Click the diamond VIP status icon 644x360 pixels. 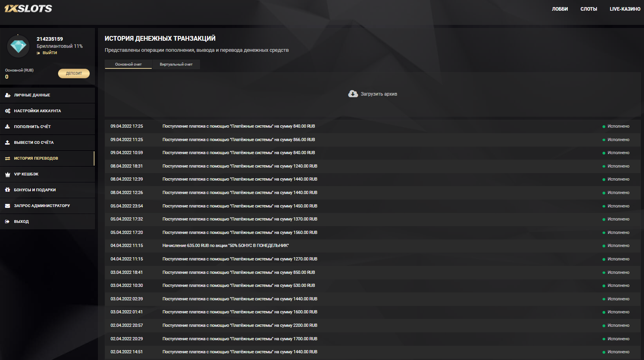click(18, 46)
